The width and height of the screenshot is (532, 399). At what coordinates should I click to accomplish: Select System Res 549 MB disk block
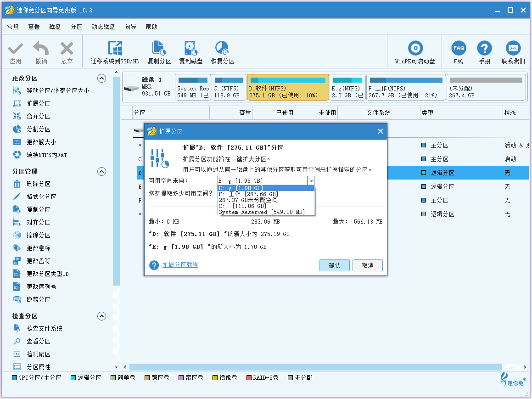[193, 88]
